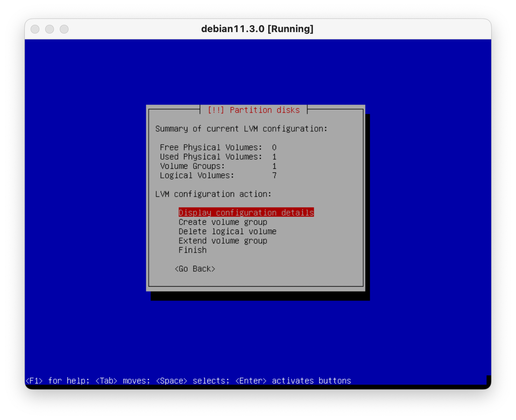Click the Free Physical Volumes line
The height and width of the screenshot is (420, 516).
[218, 147]
